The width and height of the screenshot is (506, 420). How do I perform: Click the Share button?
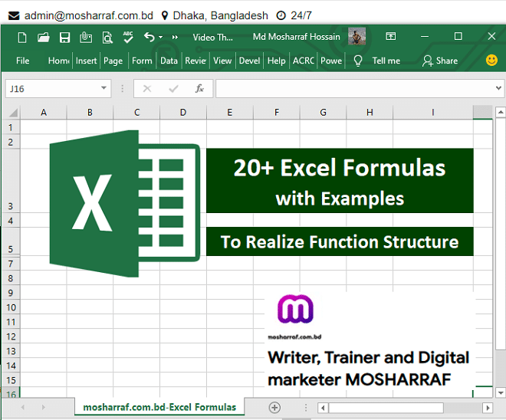[440, 61]
